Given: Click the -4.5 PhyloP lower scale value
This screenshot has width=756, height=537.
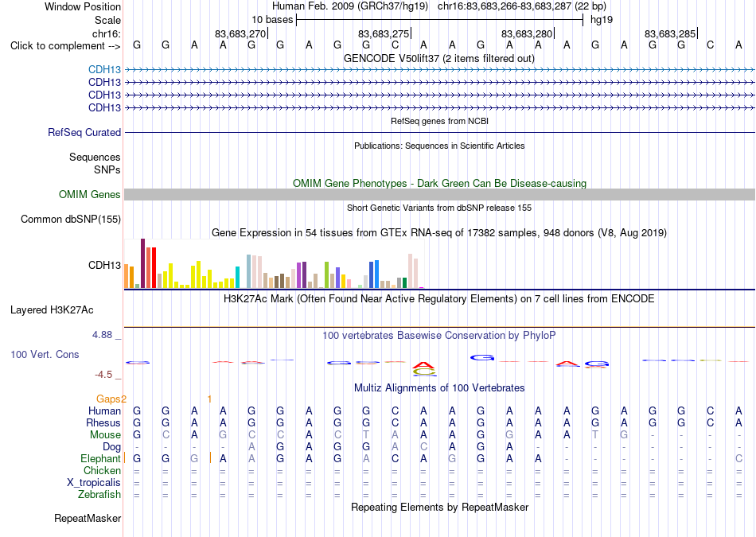Looking at the screenshot, I should [103, 375].
